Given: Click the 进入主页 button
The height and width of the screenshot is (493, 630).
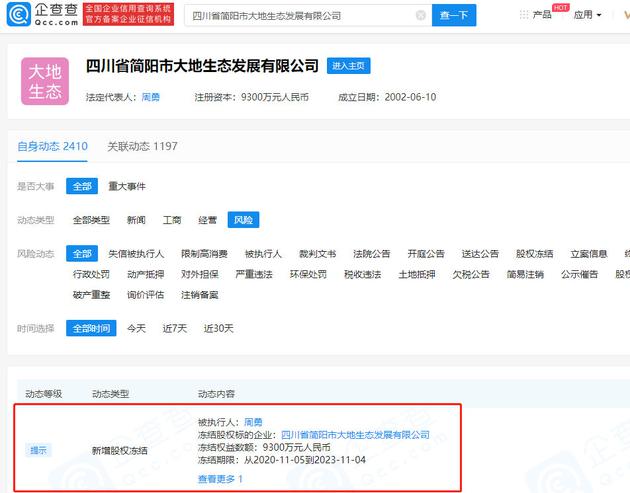Looking at the screenshot, I should click(x=349, y=66).
